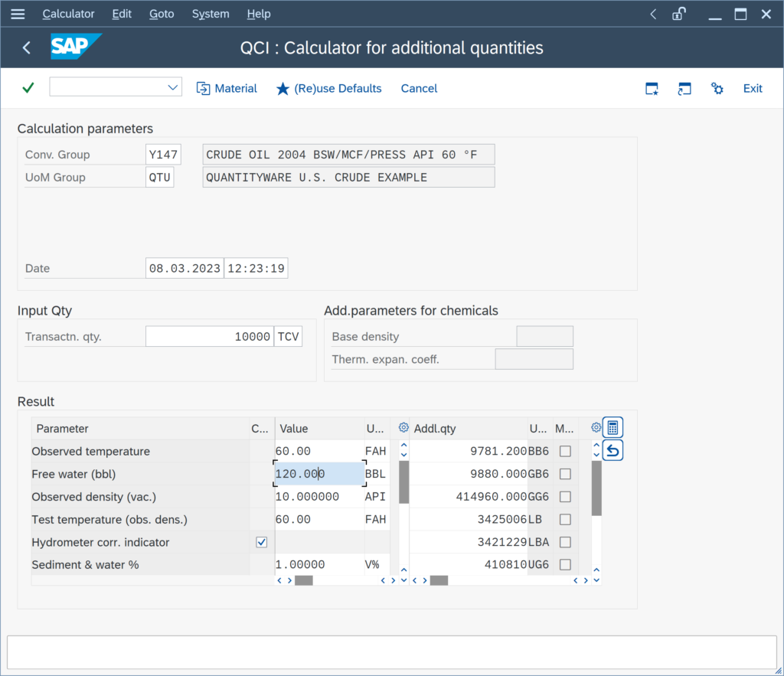This screenshot has width=784, height=676.
Task: Click the Addl.qty table vertical scrollbar thumb
Action: coord(596,488)
